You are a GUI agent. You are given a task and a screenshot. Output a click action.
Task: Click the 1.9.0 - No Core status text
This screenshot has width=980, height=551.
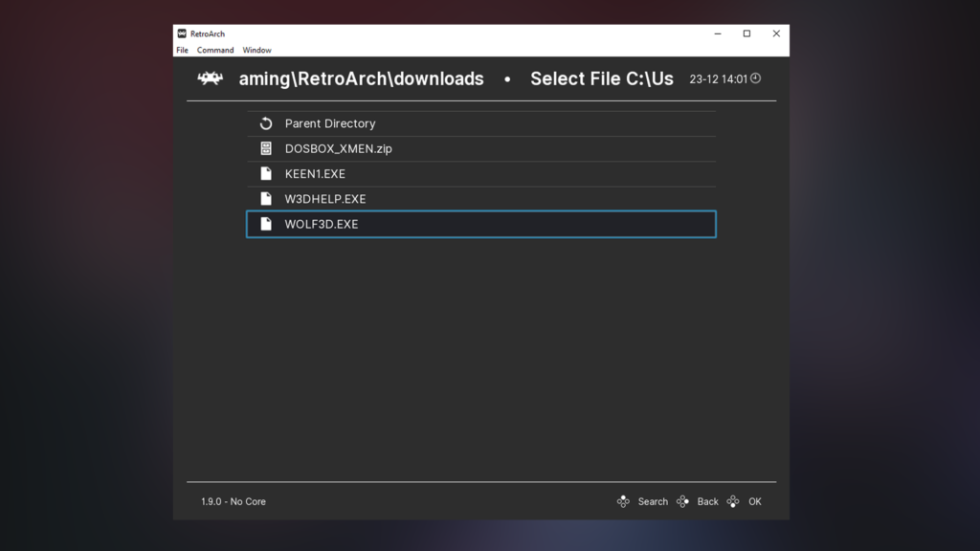click(x=234, y=501)
